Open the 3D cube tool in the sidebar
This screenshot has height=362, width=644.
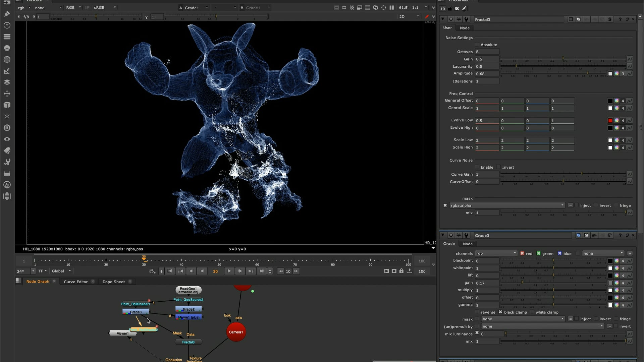point(7,105)
